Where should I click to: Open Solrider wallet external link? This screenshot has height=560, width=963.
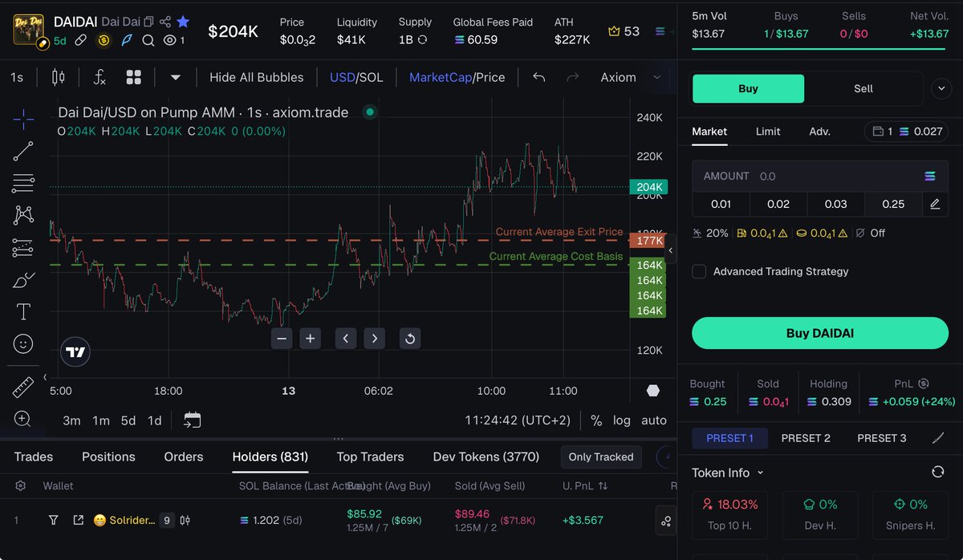(78, 520)
